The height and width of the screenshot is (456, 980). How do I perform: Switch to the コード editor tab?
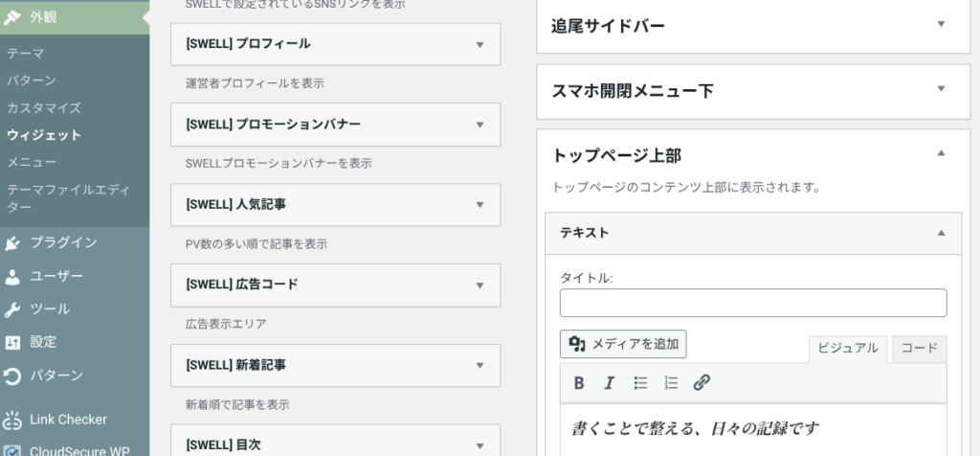click(920, 349)
